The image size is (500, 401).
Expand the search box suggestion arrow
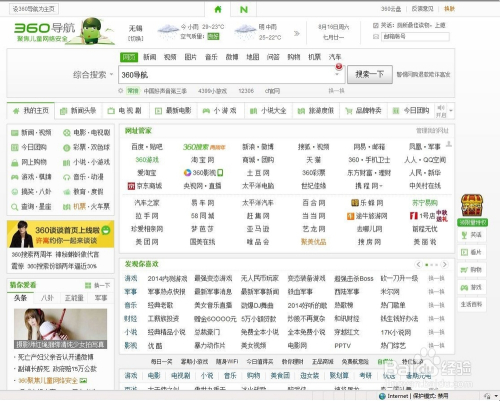(337, 74)
